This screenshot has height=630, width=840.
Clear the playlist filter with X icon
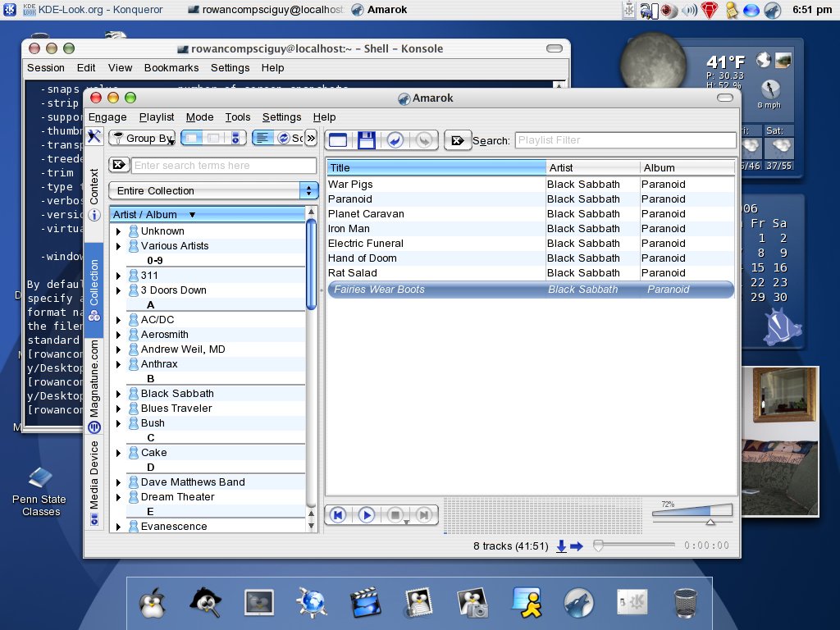[458, 140]
